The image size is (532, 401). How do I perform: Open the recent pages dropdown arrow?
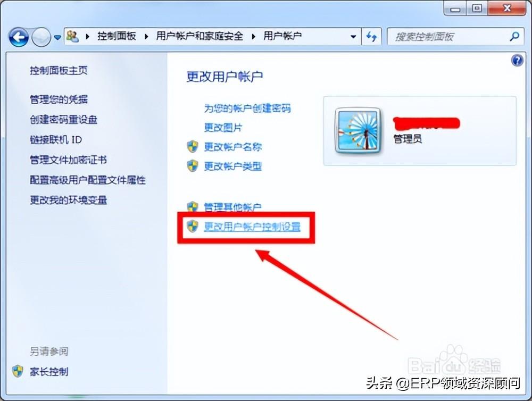(x=57, y=37)
